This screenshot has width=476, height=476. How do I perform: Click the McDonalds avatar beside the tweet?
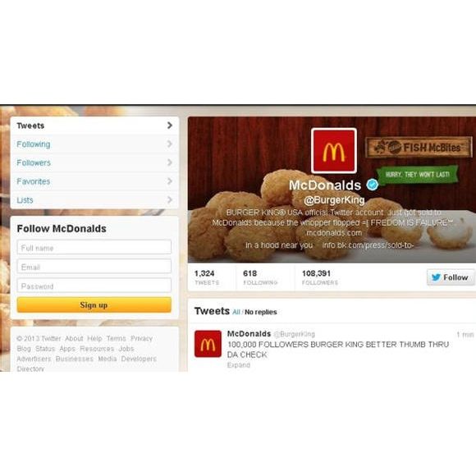pos(208,344)
